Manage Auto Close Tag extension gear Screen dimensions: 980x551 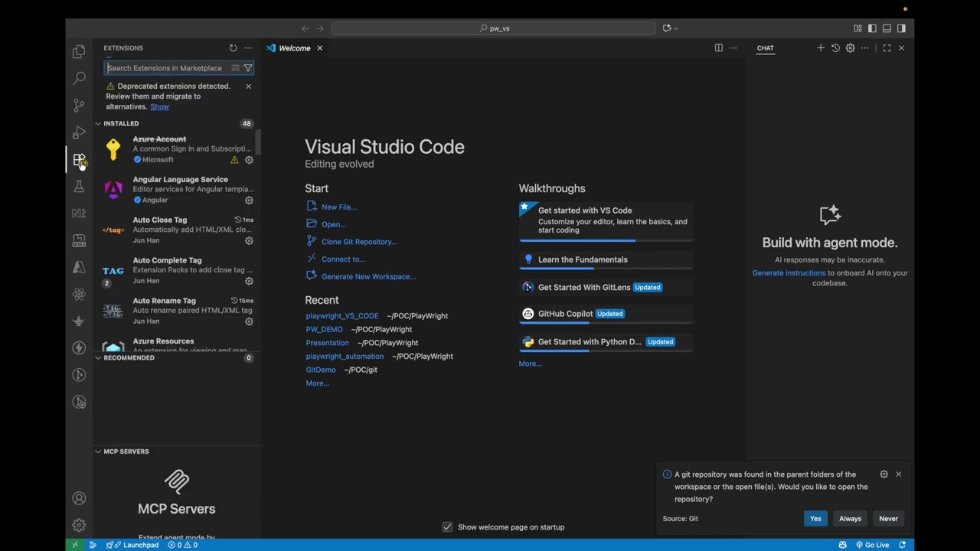point(249,240)
